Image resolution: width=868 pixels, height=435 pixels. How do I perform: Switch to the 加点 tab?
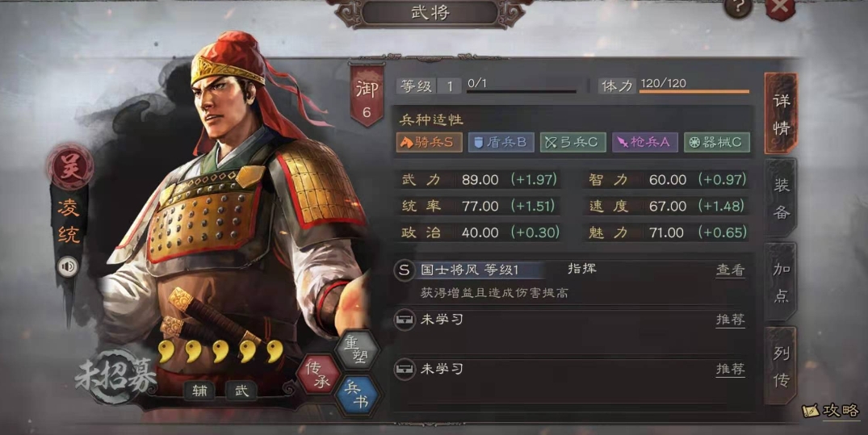(x=781, y=282)
